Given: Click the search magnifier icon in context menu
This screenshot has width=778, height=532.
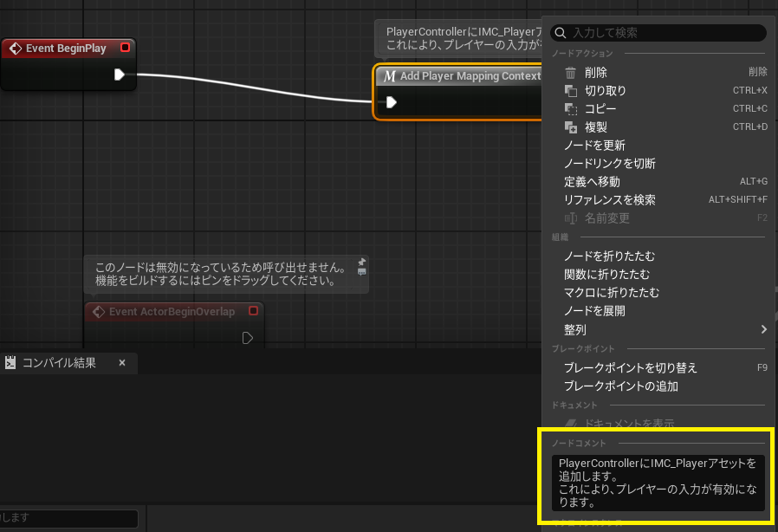Looking at the screenshot, I should pos(561,33).
